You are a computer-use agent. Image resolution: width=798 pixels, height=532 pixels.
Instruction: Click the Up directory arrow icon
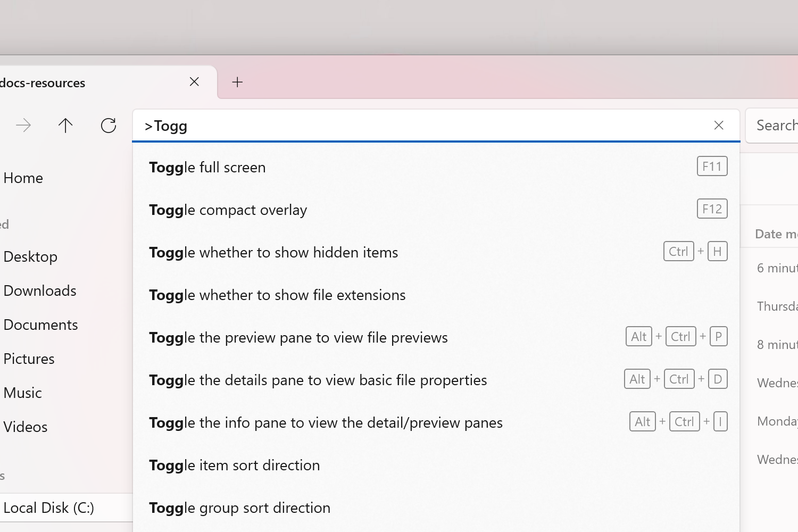point(65,126)
